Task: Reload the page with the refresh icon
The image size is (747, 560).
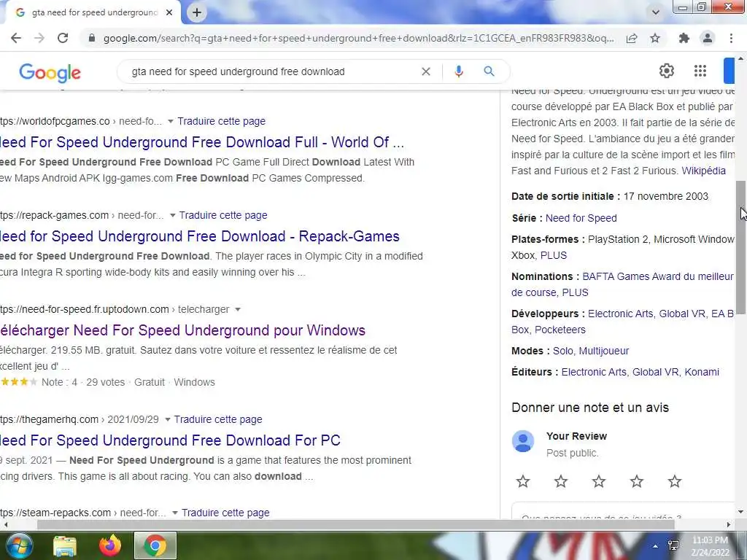Action: (63, 38)
